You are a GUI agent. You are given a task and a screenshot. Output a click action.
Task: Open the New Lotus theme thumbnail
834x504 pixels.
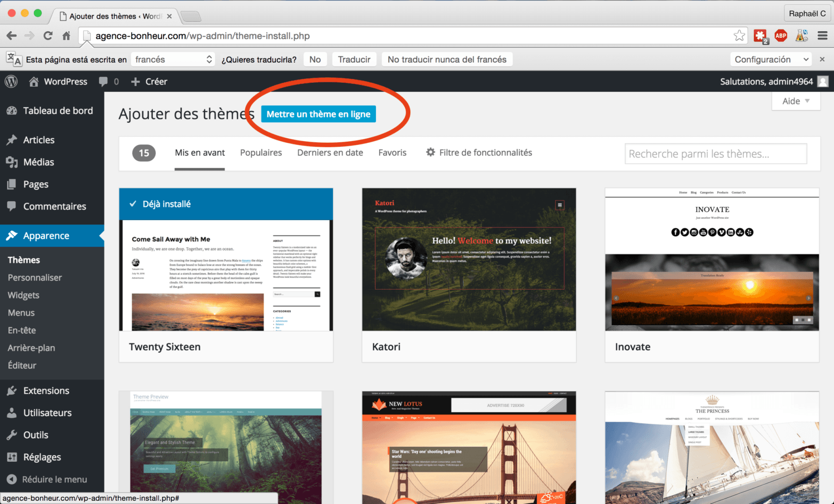(x=469, y=447)
